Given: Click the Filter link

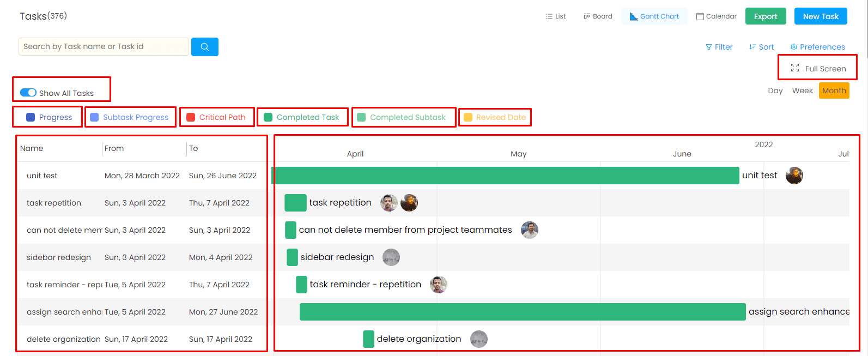Looking at the screenshot, I should coord(719,47).
